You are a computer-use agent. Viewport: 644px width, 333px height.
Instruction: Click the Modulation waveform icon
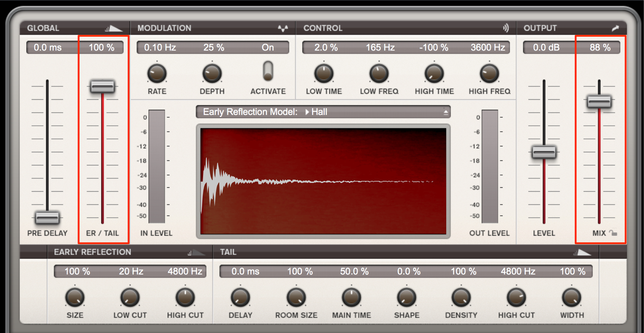click(283, 29)
